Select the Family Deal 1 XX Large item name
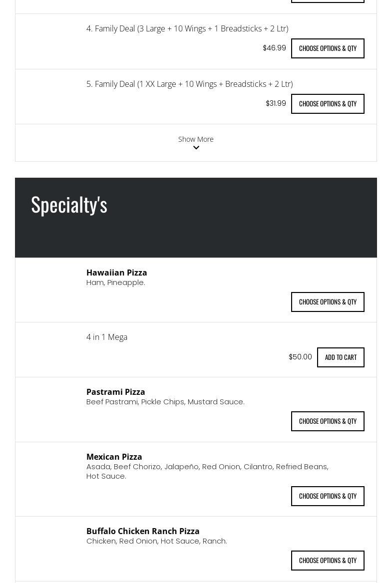The image size is (392, 583). 189,84
